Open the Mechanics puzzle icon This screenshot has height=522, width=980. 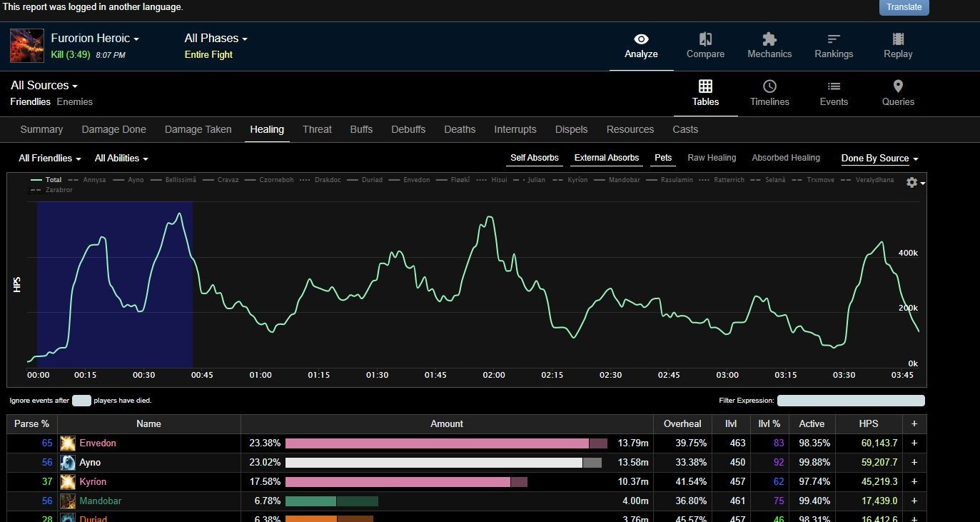point(769,39)
